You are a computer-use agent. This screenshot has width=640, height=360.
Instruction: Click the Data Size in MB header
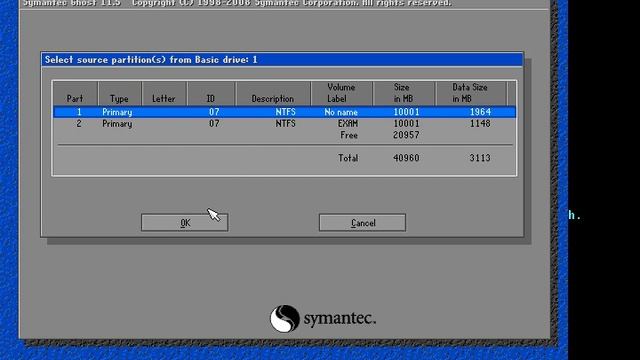(x=471, y=93)
